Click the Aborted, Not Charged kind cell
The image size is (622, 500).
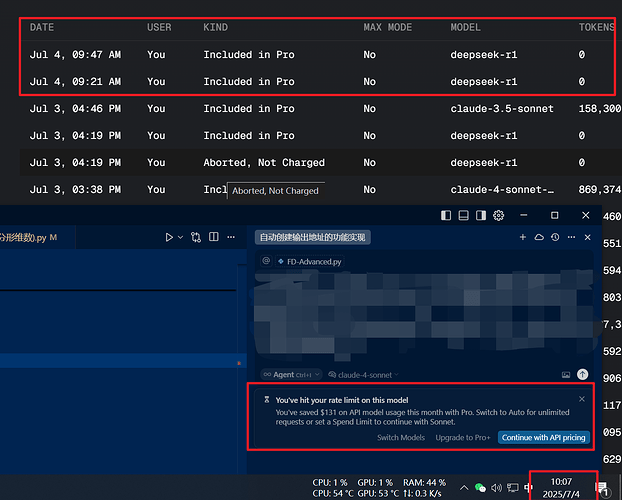tap(264, 162)
